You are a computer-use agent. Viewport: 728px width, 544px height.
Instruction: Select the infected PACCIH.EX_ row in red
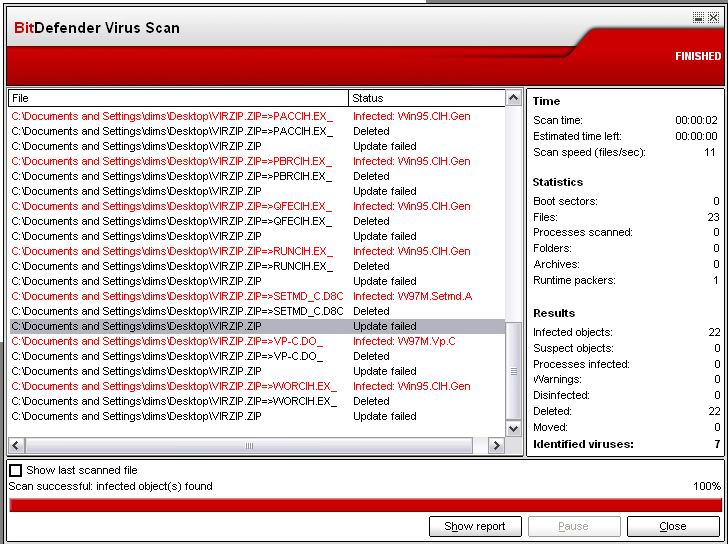click(257, 116)
